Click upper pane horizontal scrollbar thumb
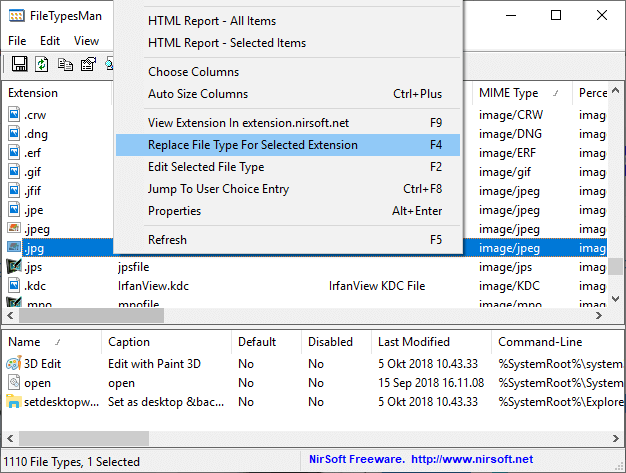This screenshot has height=473, width=626. point(91,316)
